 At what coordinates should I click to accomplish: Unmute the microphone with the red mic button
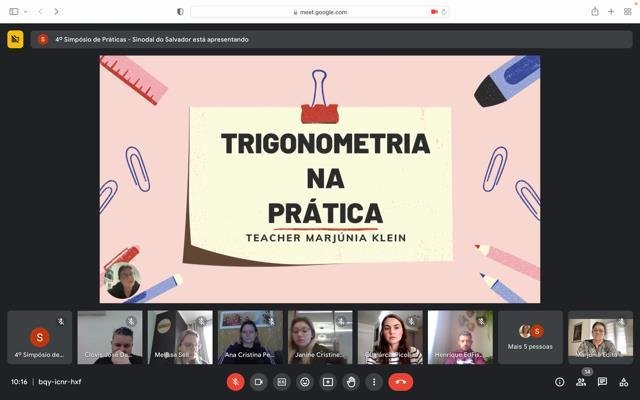pos(236,382)
